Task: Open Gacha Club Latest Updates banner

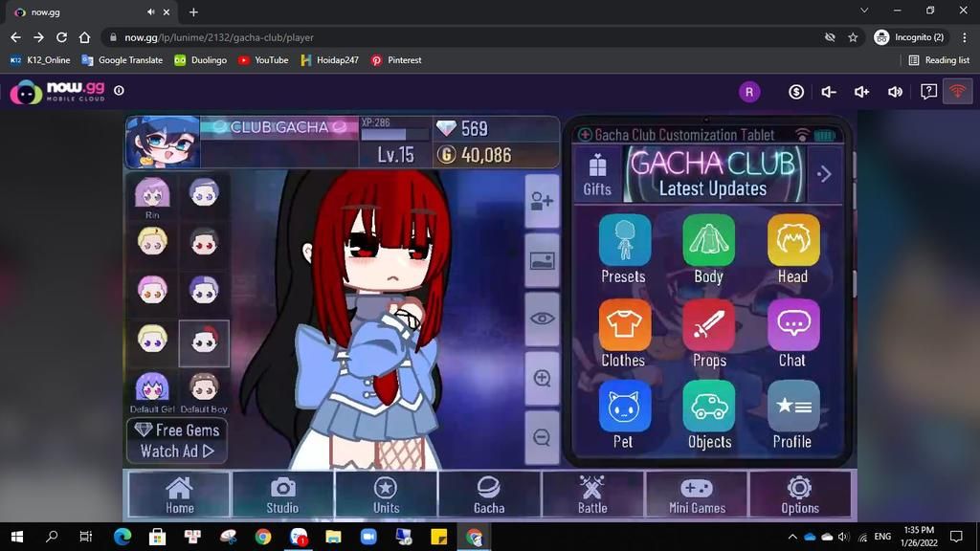Action: pos(713,174)
